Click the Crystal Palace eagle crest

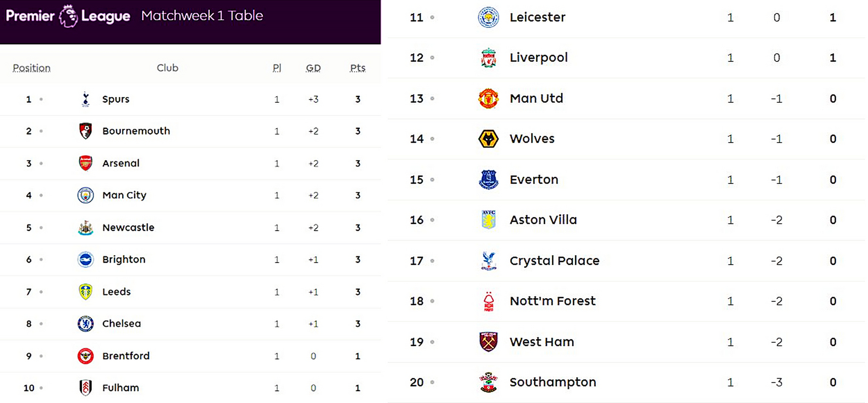[x=488, y=261]
